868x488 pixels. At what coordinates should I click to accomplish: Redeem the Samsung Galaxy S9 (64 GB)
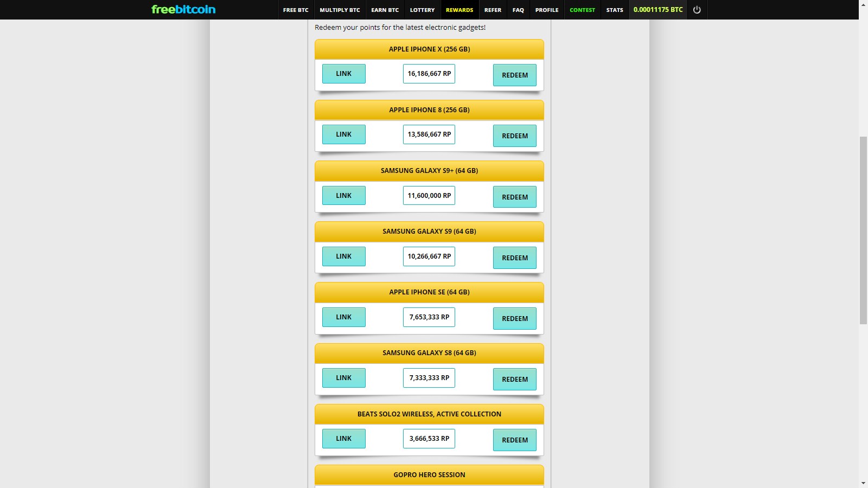pos(515,258)
